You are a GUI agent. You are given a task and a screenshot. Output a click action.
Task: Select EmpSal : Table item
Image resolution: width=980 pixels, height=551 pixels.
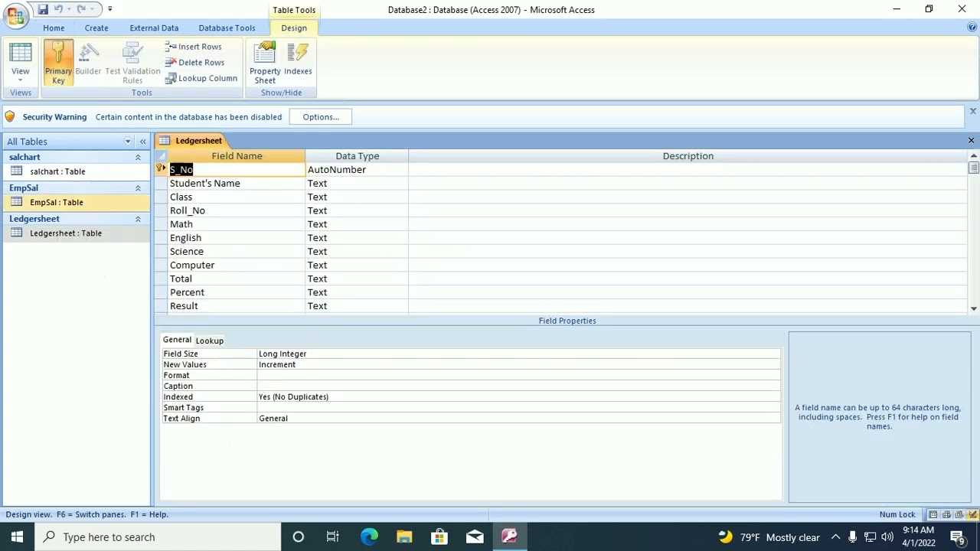pyautogui.click(x=77, y=202)
